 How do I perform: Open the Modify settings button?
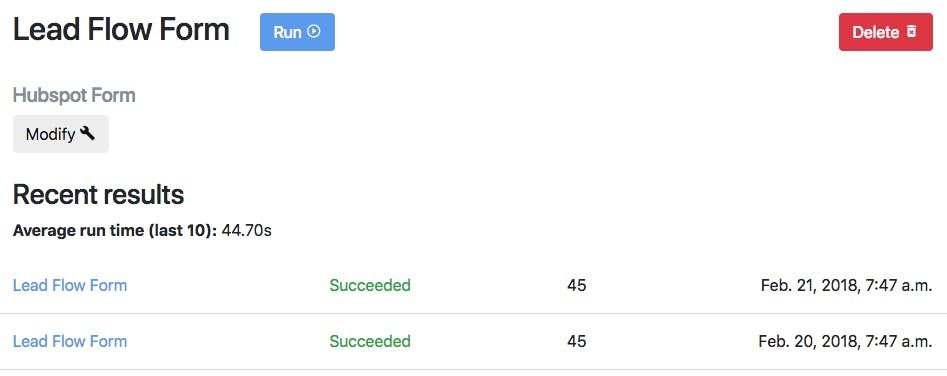[61, 134]
